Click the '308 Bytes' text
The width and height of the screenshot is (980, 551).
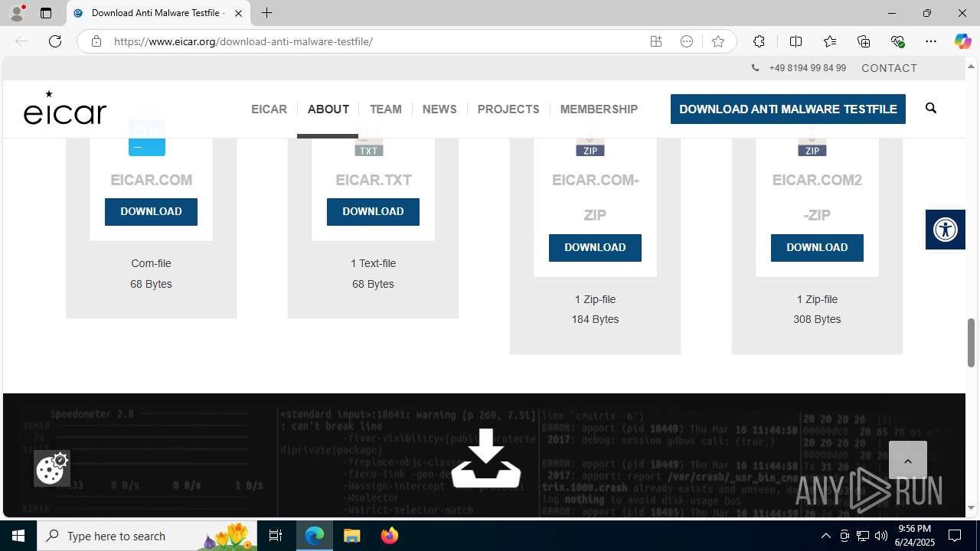pos(817,319)
